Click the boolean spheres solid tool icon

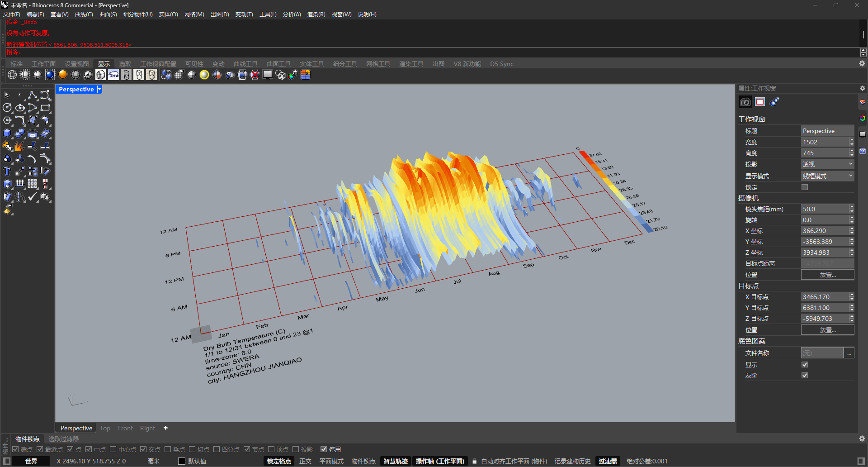tap(20, 133)
